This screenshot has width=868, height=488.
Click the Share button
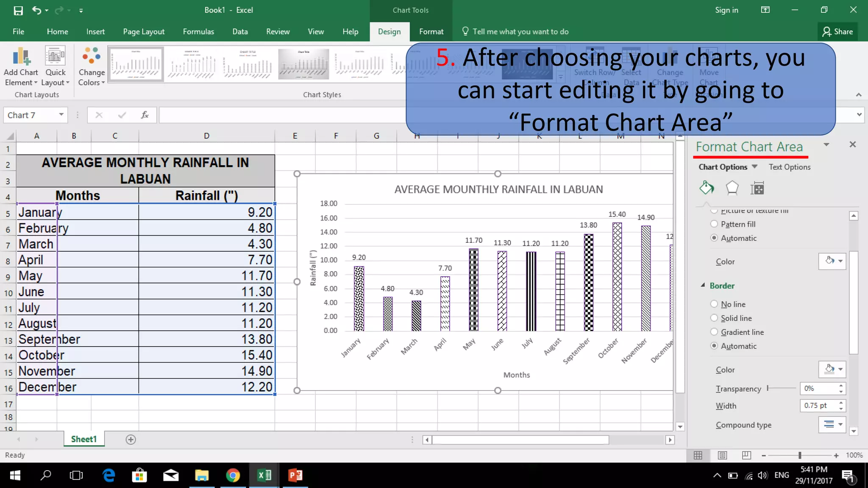pyautogui.click(x=837, y=32)
